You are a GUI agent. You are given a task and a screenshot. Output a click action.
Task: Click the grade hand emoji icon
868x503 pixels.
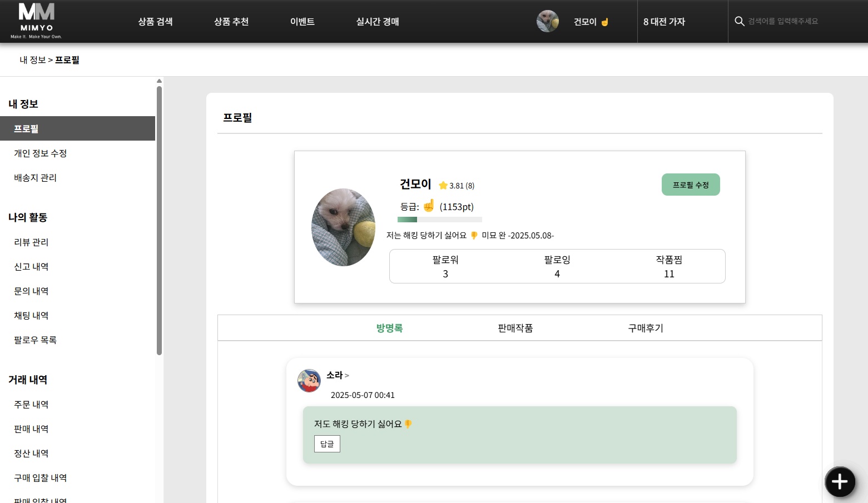pos(428,206)
